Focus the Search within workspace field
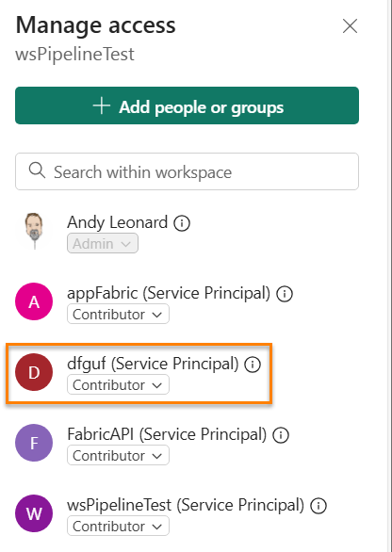 (187, 171)
